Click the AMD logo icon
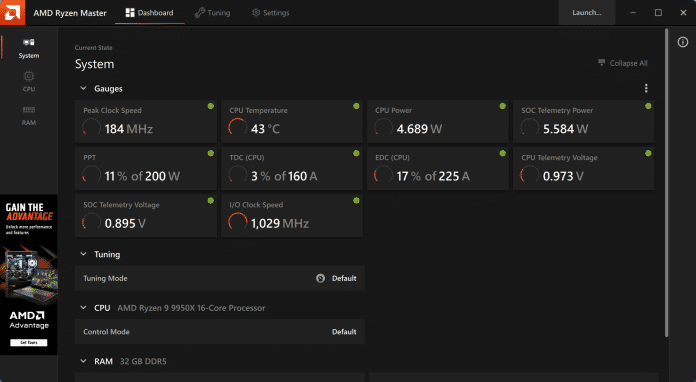Viewport: 696px width, 382px height. point(12,12)
